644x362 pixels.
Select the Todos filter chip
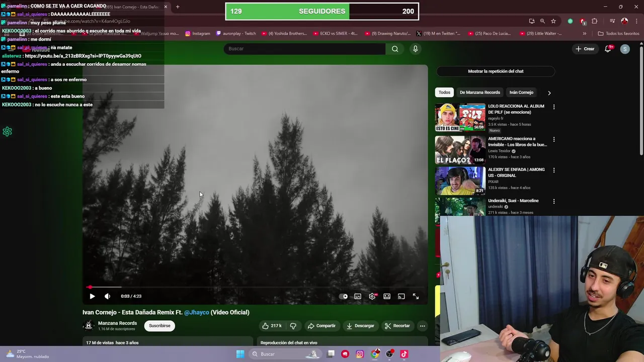444,93
